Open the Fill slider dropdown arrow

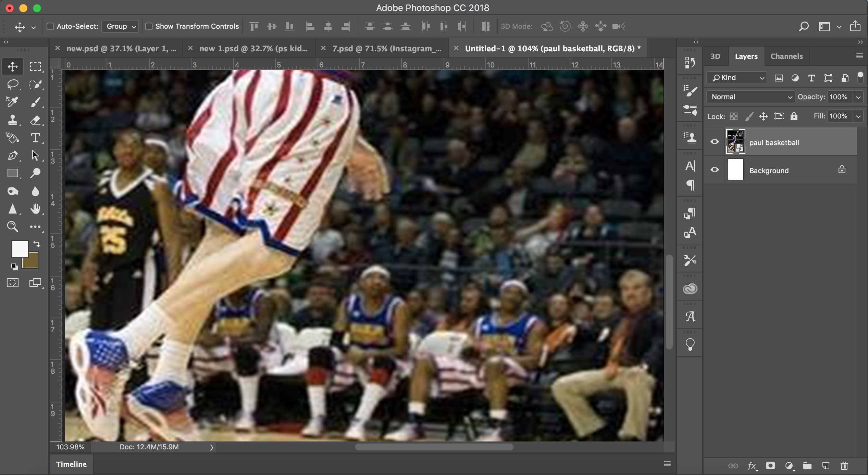858,116
